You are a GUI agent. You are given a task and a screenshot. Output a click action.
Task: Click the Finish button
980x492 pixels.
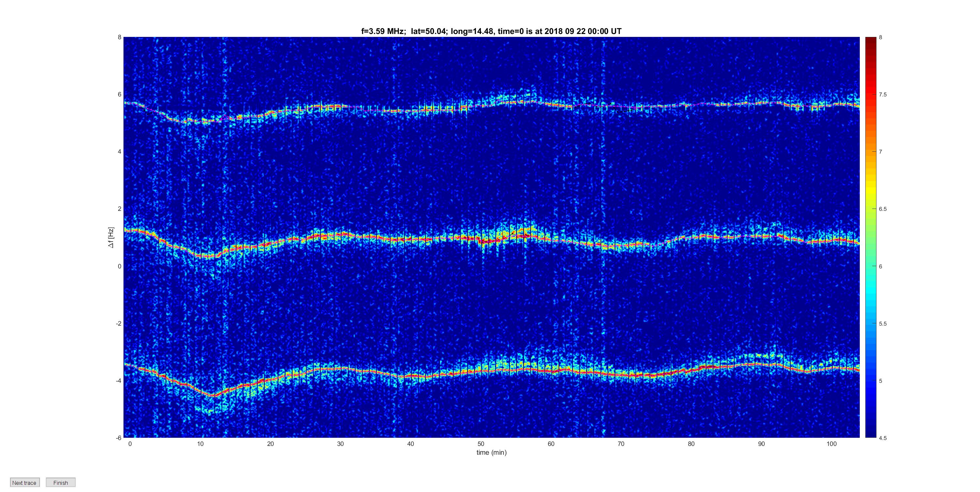pyautogui.click(x=60, y=483)
